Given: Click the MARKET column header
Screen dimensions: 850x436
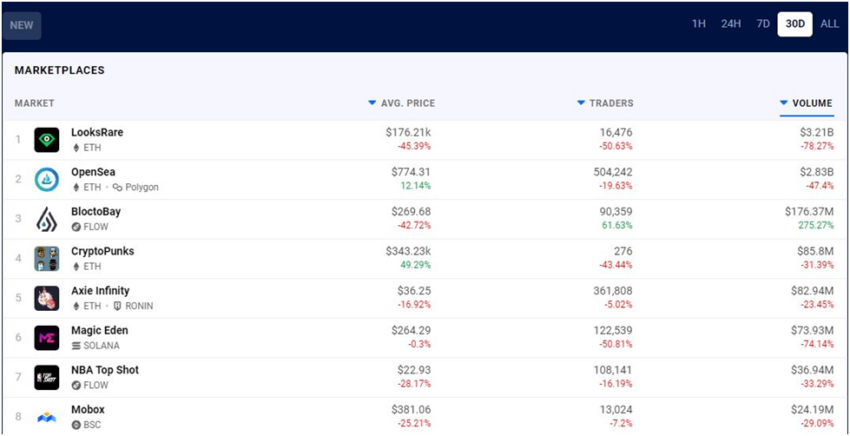Looking at the screenshot, I should pos(34,103).
